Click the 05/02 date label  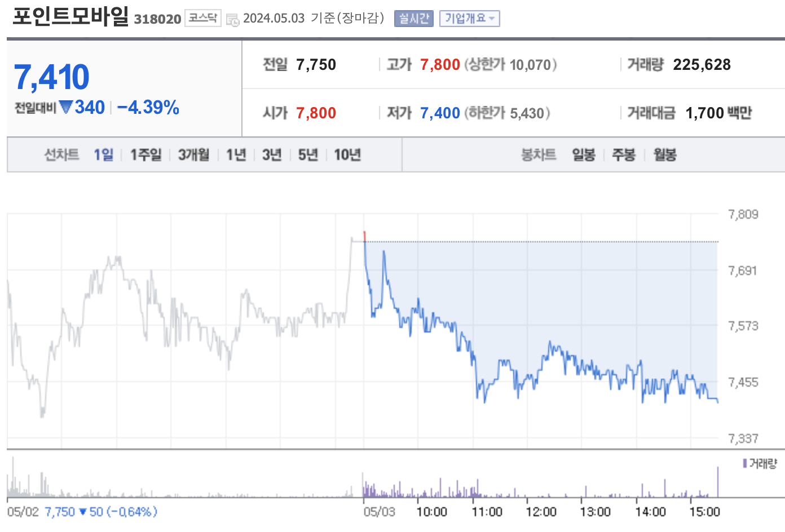23,512
